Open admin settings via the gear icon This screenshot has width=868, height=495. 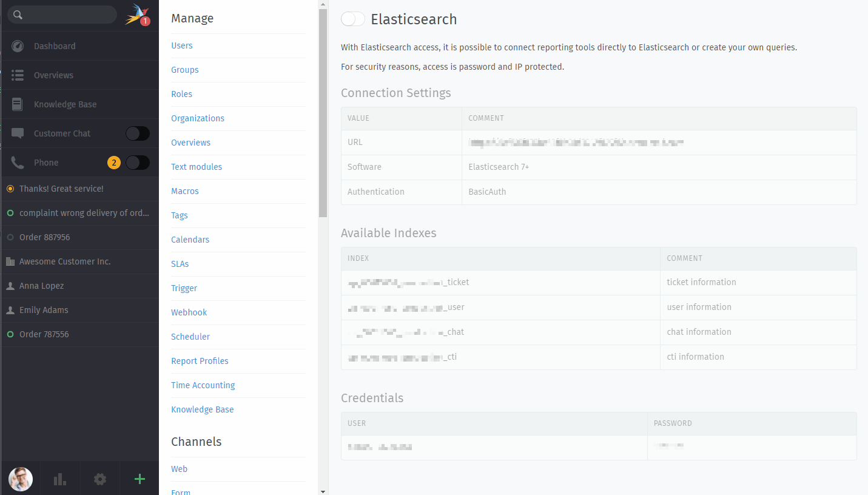pyautogui.click(x=99, y=479)
